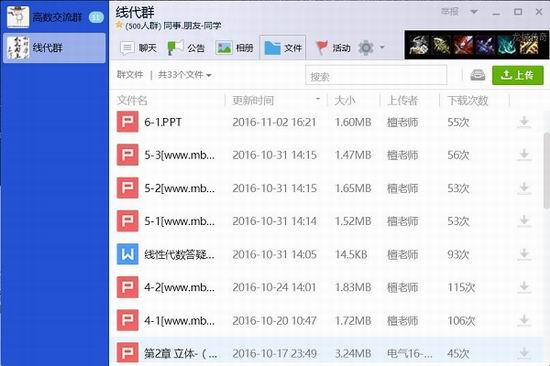
Task: Click the 上传 upload button
Action: (518, 75)
